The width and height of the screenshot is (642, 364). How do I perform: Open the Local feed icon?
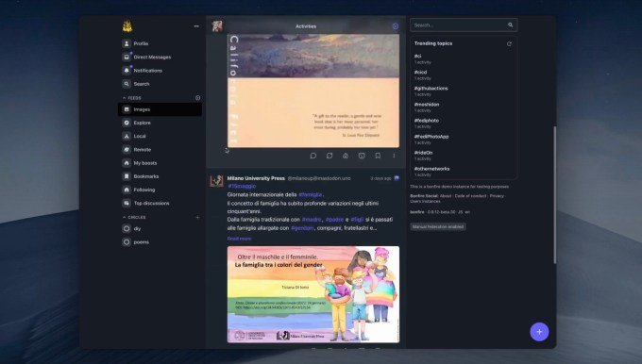click(127, 136)
